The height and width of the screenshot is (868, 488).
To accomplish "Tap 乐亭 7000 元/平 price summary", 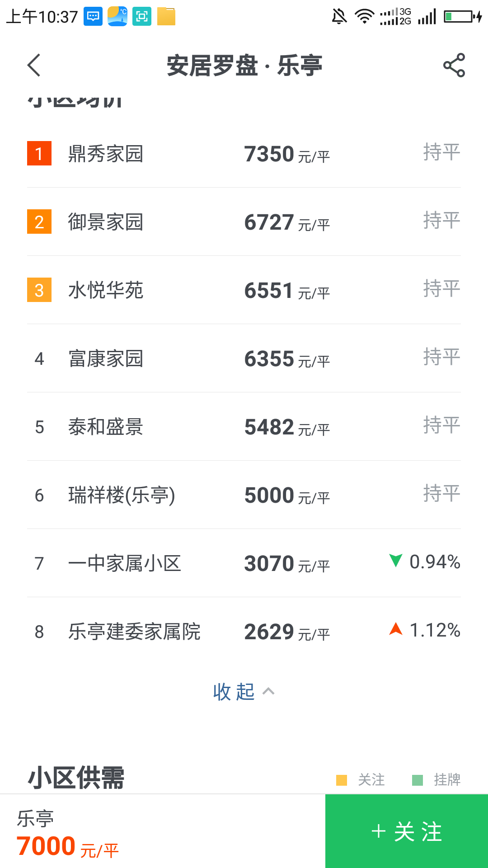I will tap(68, 834).
